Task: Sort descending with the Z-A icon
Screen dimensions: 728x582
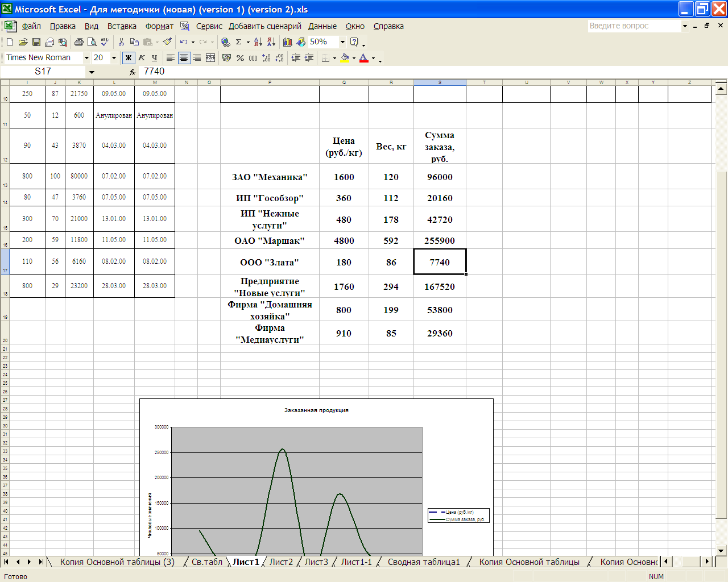Action: click(x=271, y=42)
